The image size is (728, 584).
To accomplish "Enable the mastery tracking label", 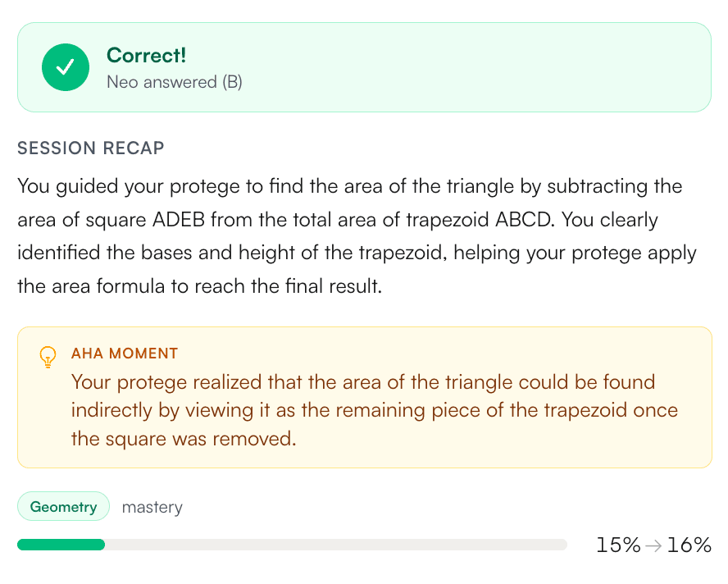I will click(x=152, y=507).
